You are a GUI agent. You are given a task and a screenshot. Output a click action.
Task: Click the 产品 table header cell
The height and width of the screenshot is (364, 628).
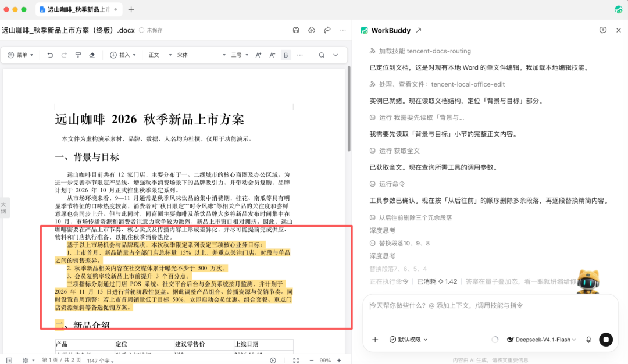coord(85,344)
